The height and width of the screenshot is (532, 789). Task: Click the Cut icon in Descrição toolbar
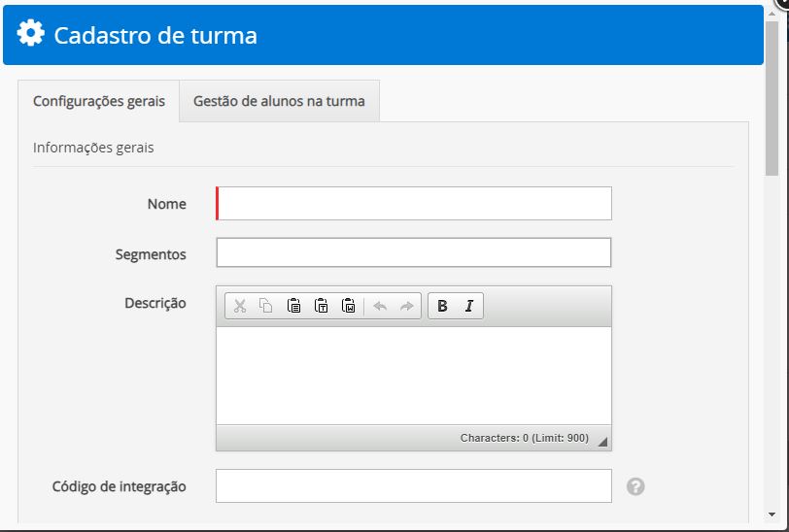[x=239, y=306]
